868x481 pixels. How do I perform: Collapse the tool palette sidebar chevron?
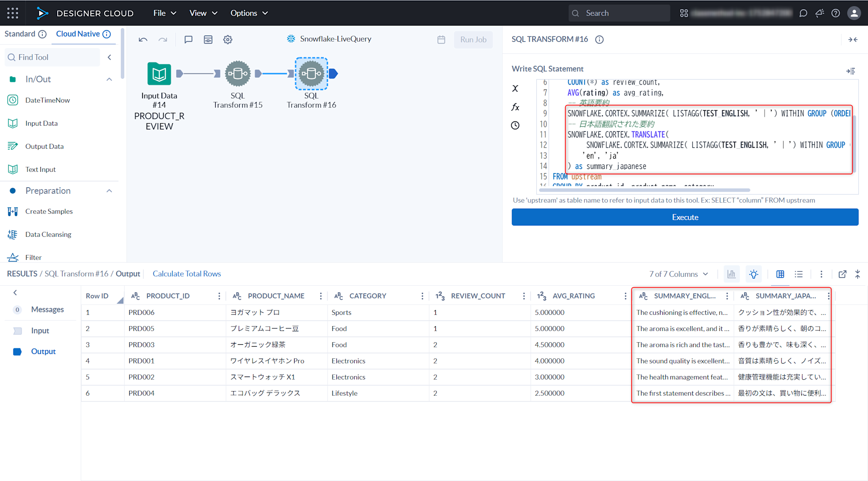pyautogui.click(x=109, y=57)
